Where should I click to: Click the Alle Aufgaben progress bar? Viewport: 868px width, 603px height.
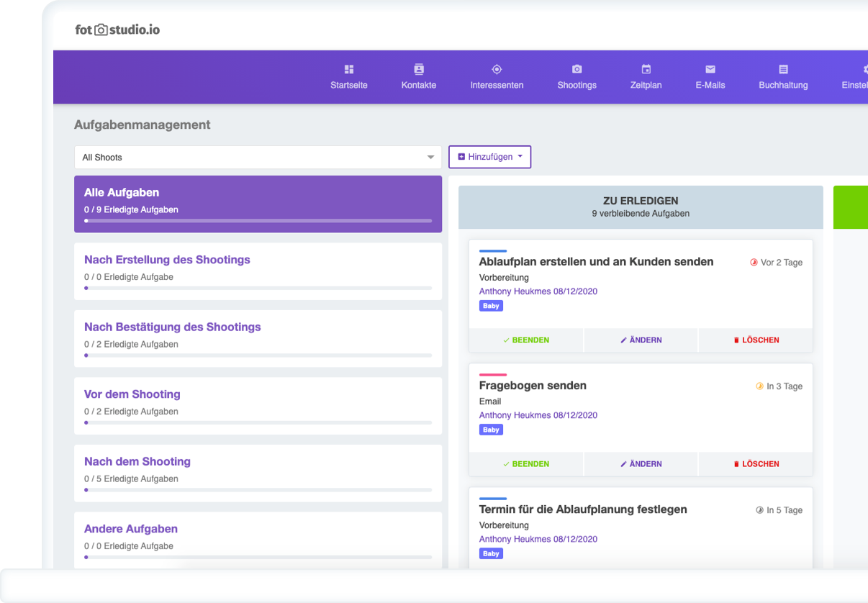[258, 221]
